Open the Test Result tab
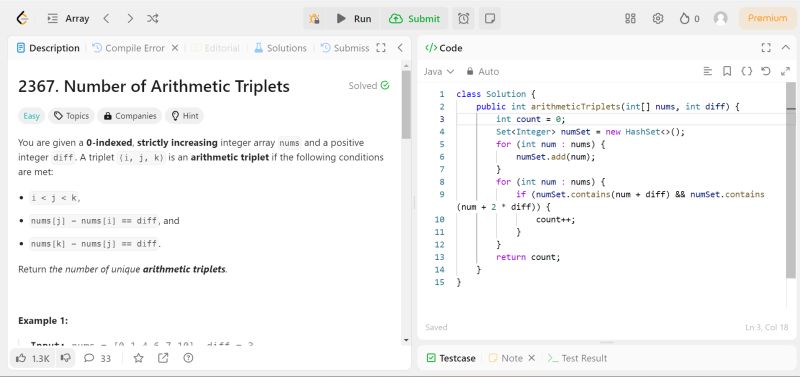This screenshot has height=377, width=800. coord(577,358)
